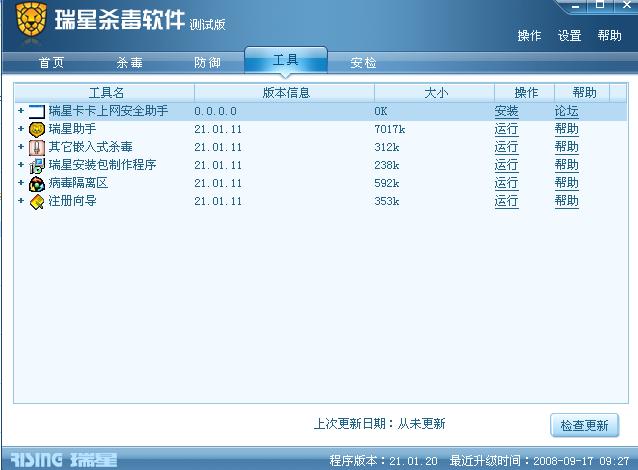The height and width of the screenshot is (470, 638).
Task: Click 运行 link for 瑞星助手
Action: (x=507, y=129)
